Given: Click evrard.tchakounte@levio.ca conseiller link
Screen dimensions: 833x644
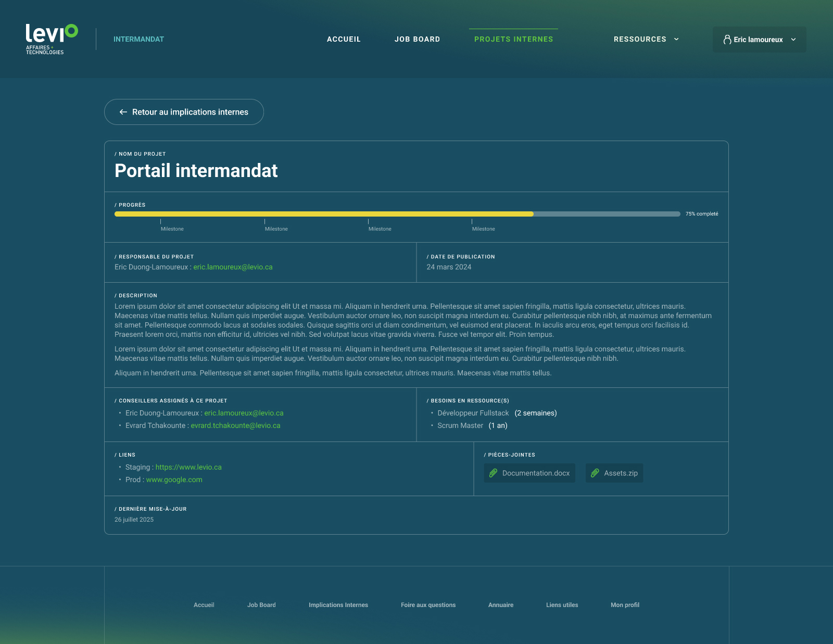Looking at the screenshot, I should click(x=235, y=425).
